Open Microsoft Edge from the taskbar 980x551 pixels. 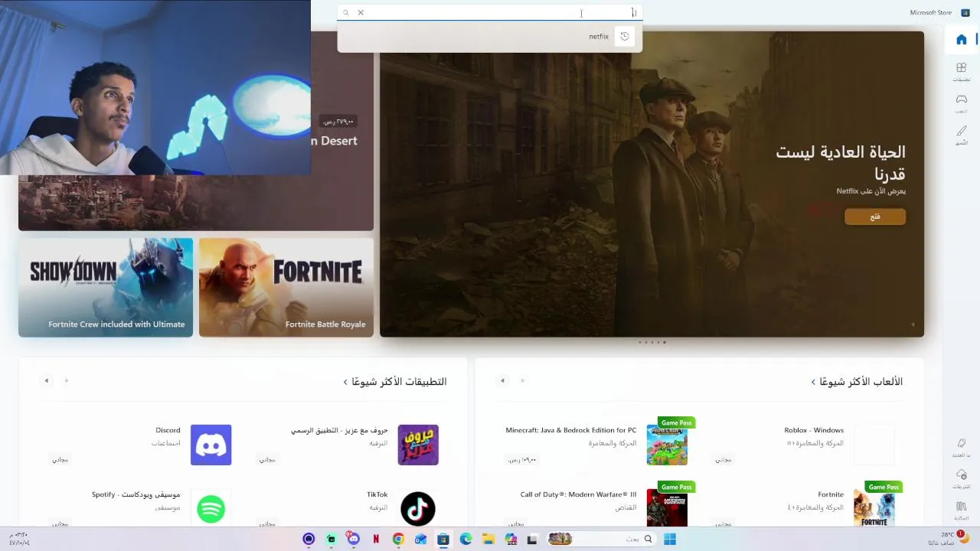click(465, 540)
